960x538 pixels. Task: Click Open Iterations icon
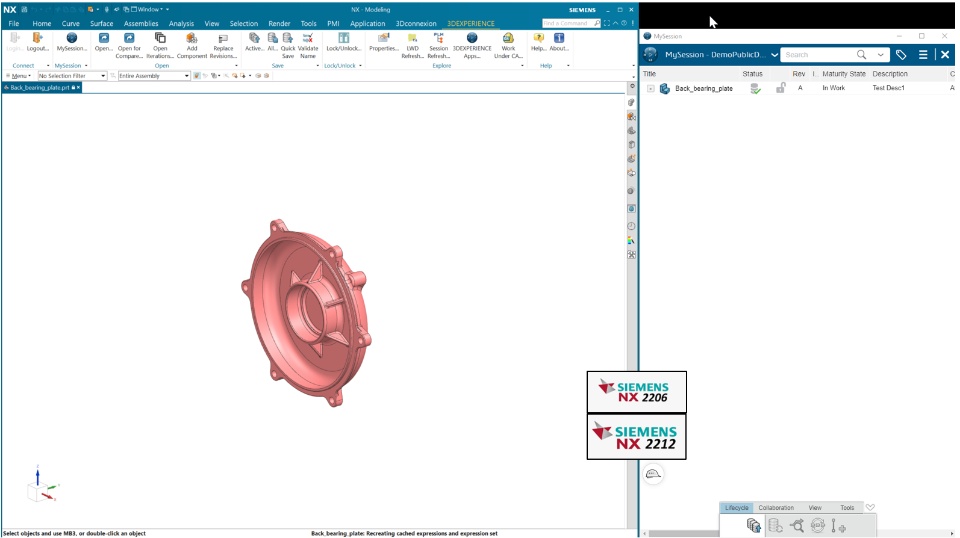pyautogui.click(x=160, y=39)
